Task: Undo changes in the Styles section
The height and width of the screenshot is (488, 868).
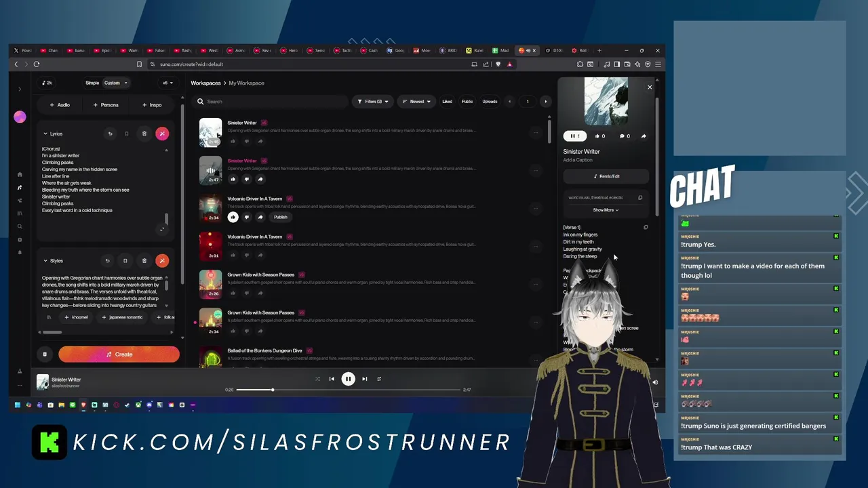Action: pyautogui.click(x=107, y=260)
